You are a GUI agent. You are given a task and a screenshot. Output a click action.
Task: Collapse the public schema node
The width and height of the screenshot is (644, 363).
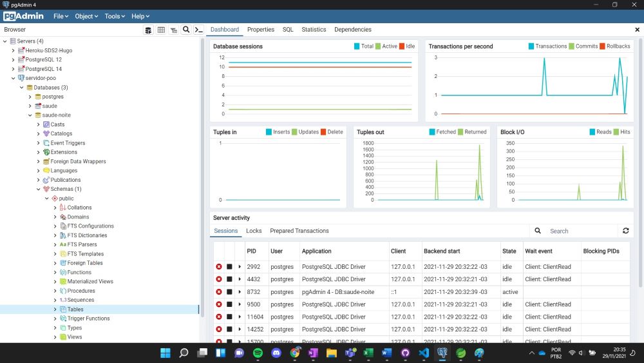pos(47,198)
